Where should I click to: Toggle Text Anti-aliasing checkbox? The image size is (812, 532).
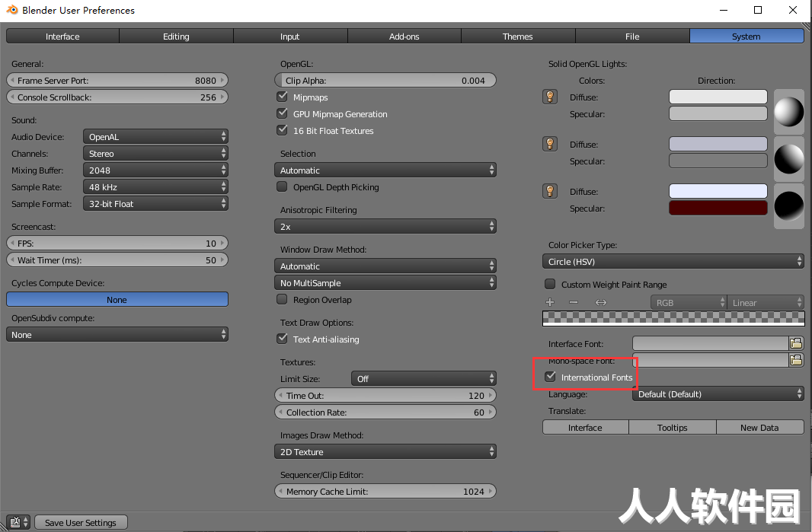tap(283, 339)
